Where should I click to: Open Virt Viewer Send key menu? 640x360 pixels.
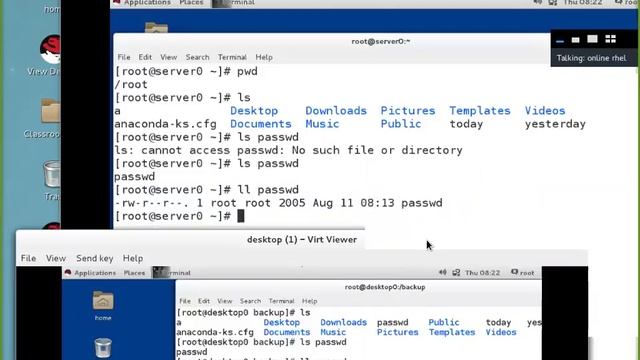[x=95, y=258]
